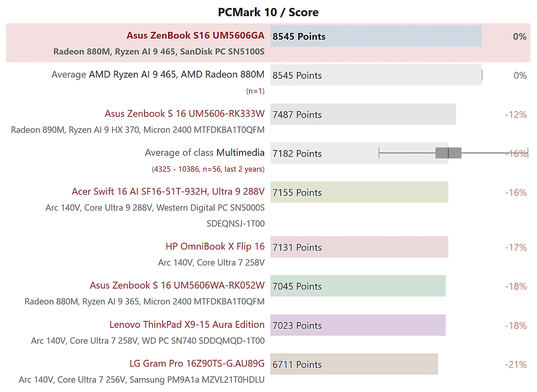Image resolution: width=537 pixels, height=392 pixels.
Task: Select the HP OmniBook X Flip 16 link
Action: pyautogui.click(x=215, y=246)
